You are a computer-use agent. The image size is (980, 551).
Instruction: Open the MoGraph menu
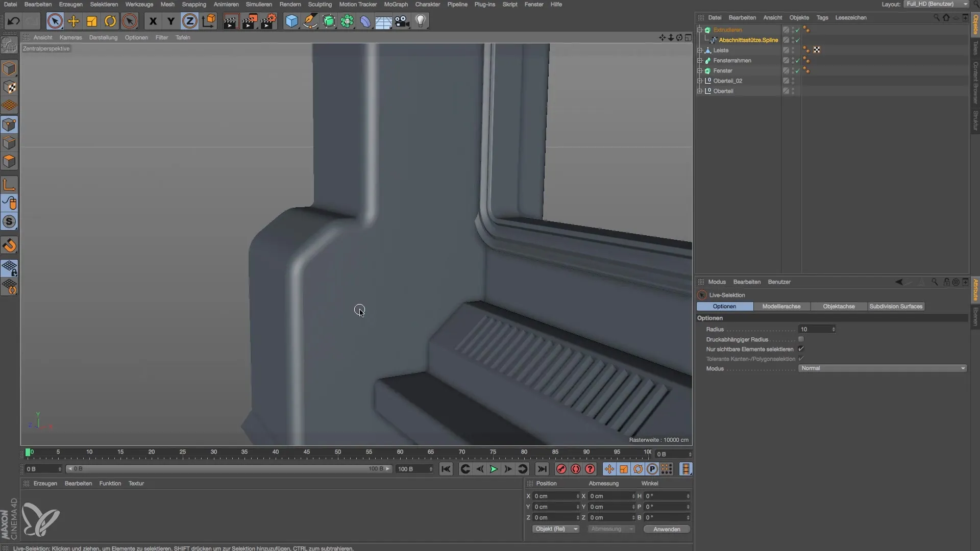coord(396,4)
